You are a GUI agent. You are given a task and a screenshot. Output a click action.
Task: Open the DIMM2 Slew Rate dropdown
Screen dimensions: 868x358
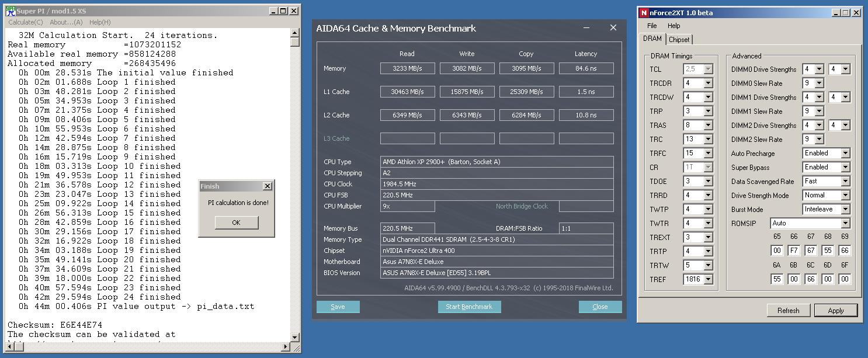click(x=819, y=139)
